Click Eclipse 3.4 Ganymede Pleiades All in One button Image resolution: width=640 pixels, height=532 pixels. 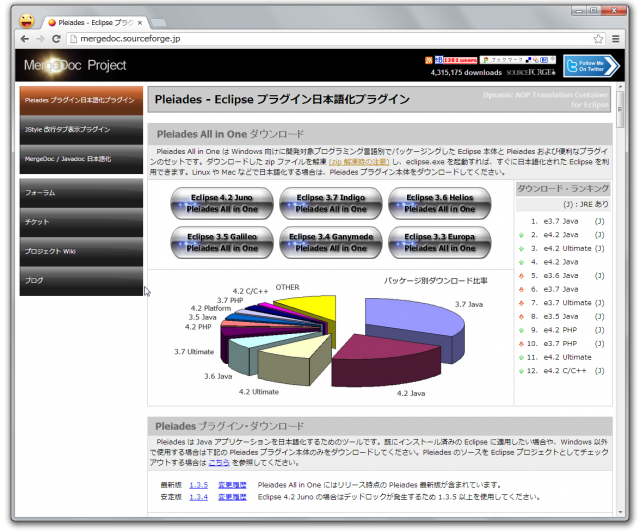331,243
